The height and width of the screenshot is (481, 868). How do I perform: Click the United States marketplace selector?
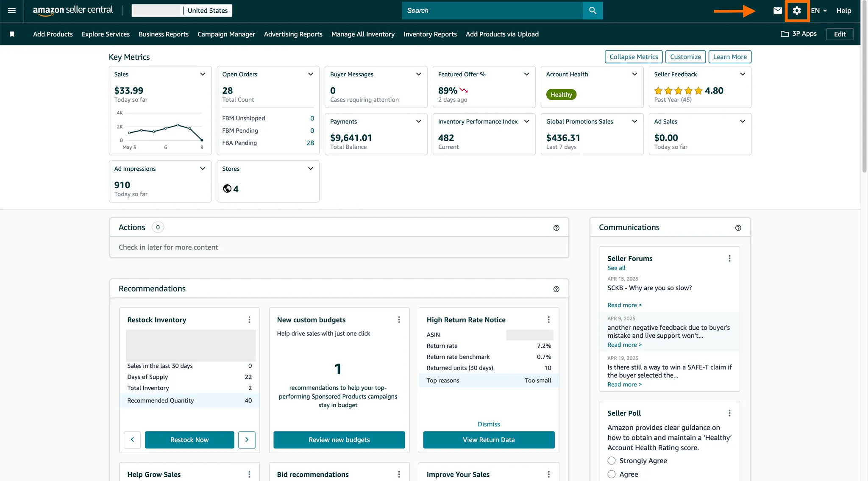coord(208,11)
